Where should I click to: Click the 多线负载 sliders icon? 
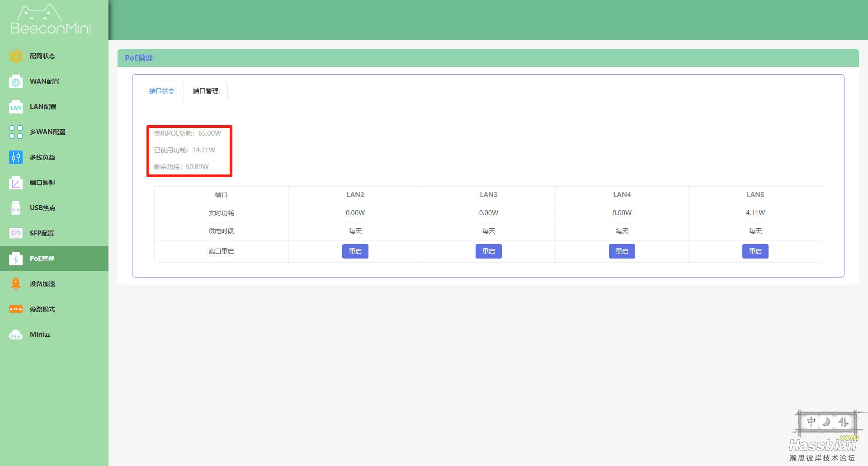[16, 157]
